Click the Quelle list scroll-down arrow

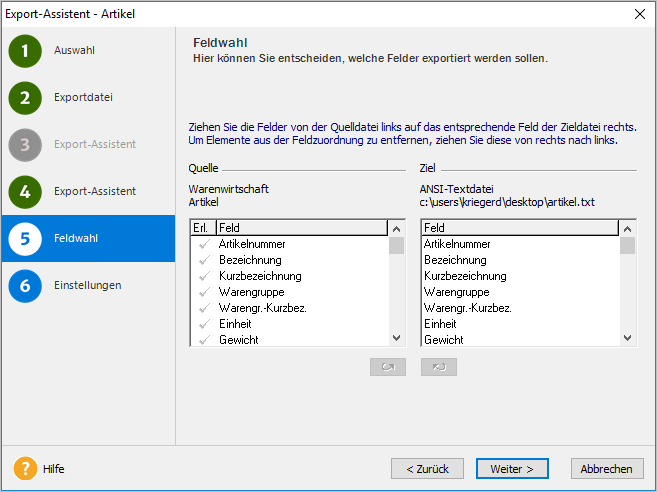pyautogui.click(x=396, y=338)
